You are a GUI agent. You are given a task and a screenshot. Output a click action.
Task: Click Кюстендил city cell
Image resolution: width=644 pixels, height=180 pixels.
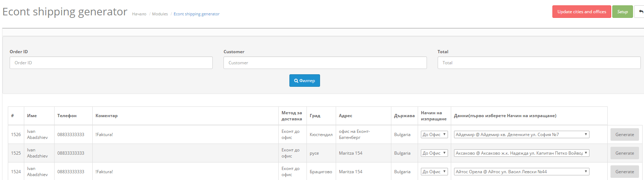pyautogui.click(x=321, y=135)
